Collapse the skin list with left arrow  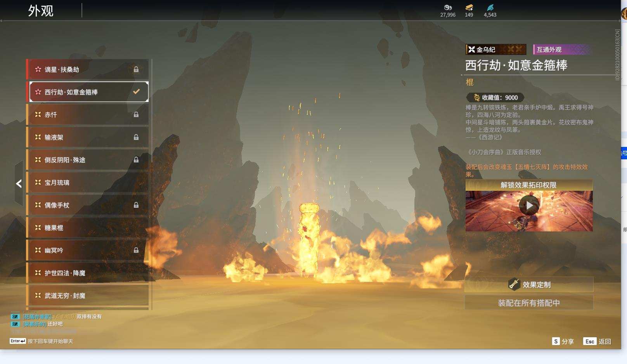[19, 184]
